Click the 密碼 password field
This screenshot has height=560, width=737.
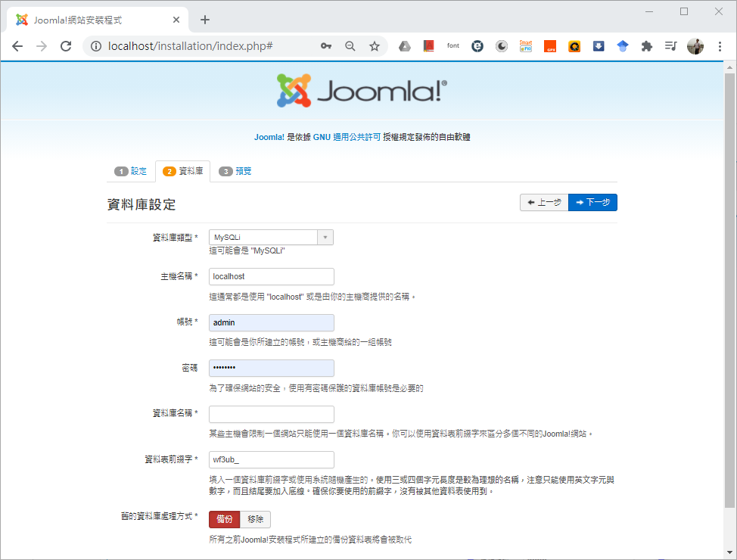pos(272,368)
